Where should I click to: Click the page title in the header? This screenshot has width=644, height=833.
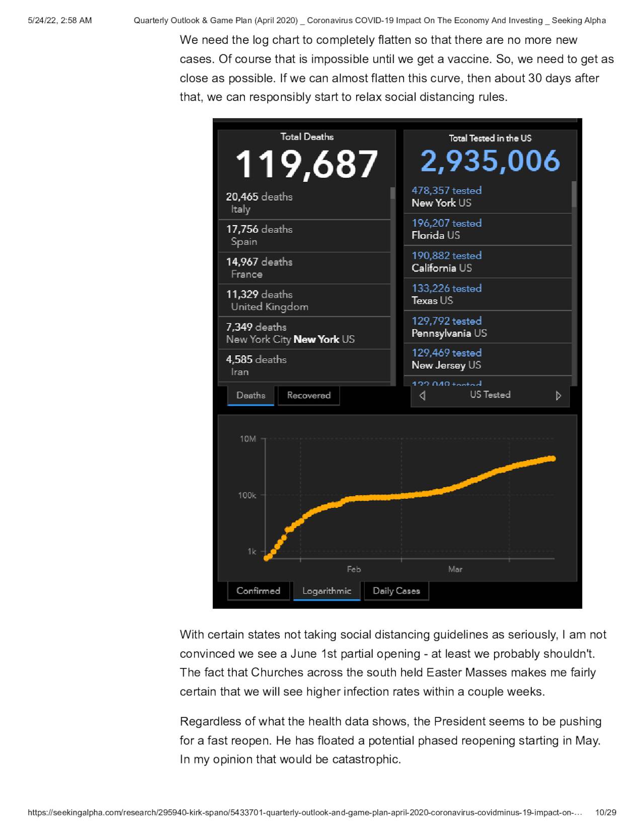370,21
